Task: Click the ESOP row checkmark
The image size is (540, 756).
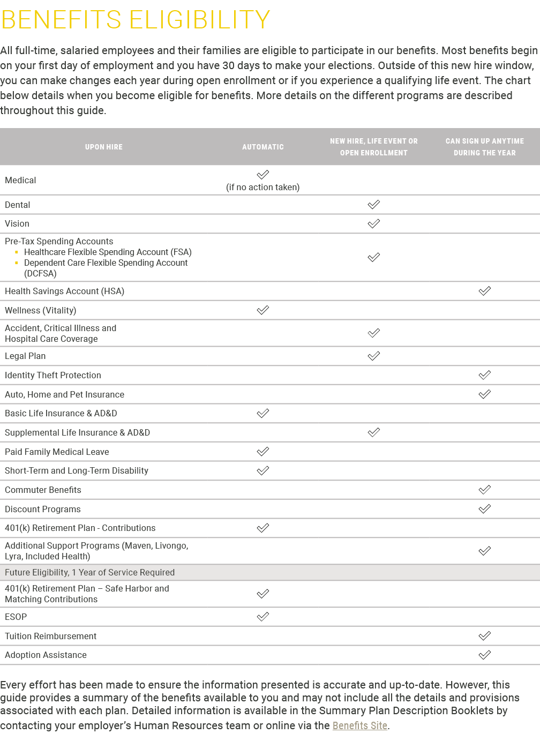Action: coord(262,617)
